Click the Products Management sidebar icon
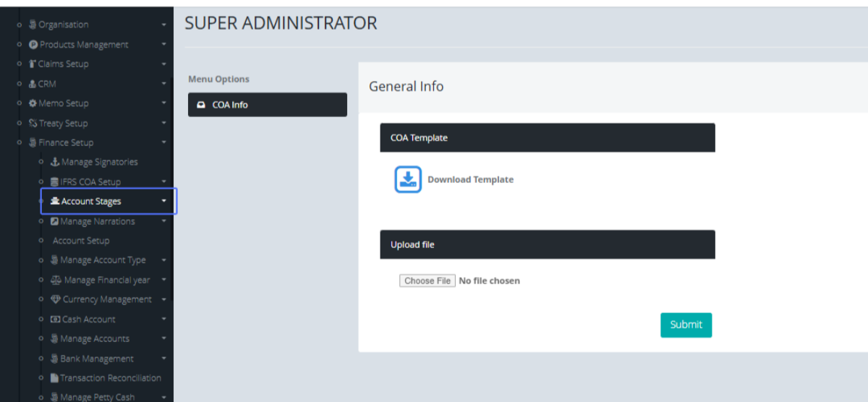Image resolution: width=868 pixels, height=402 pixels. [x=33, y=45]
